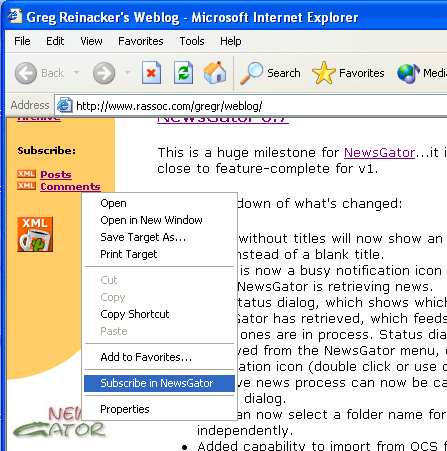Open the Forward history dropdown arrow

point(127,72)
